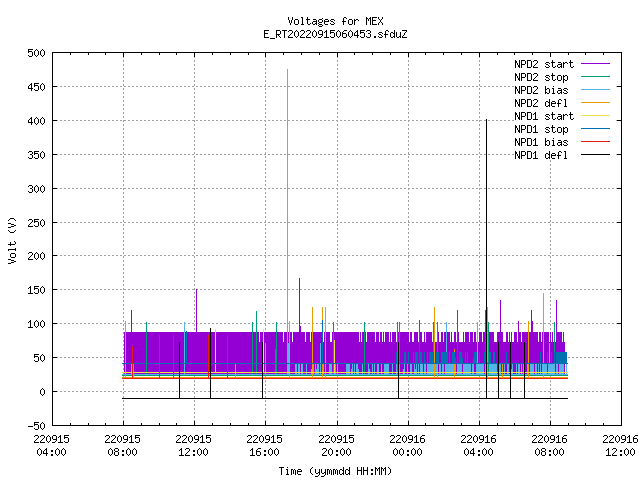Click the black NPD1 defl legend line
The image size is (640, 480).
(x=595, y=155)
